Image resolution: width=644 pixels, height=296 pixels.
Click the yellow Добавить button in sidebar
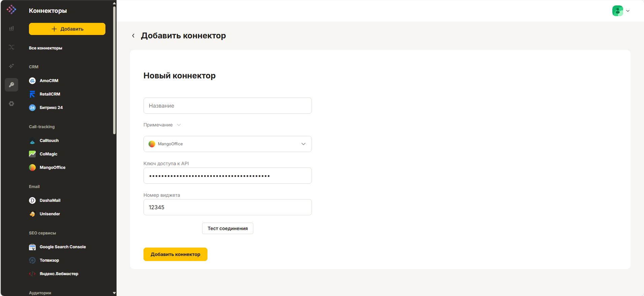[x=67, y=29]
